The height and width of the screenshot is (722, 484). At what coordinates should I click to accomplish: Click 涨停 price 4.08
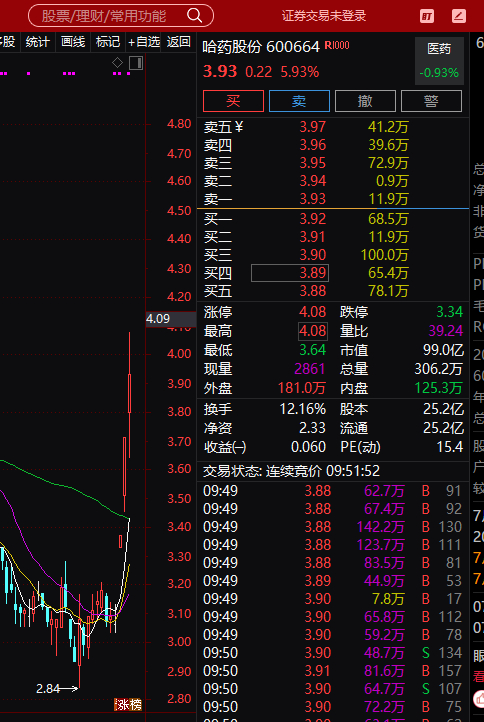coord(313,312)
